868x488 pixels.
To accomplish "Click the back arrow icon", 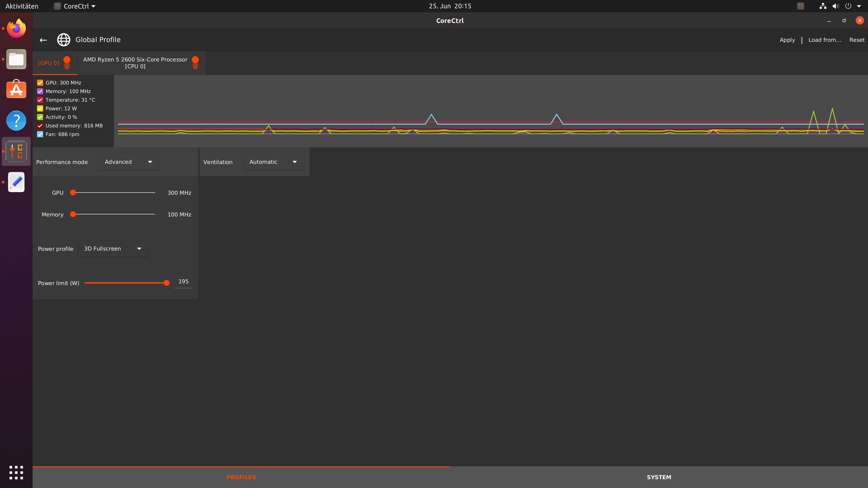I will point(43,40).
